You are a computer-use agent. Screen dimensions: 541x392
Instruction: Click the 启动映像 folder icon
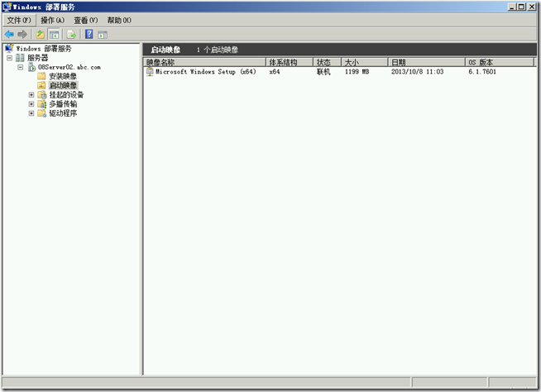pyautogui.click(x=41, y=85)
